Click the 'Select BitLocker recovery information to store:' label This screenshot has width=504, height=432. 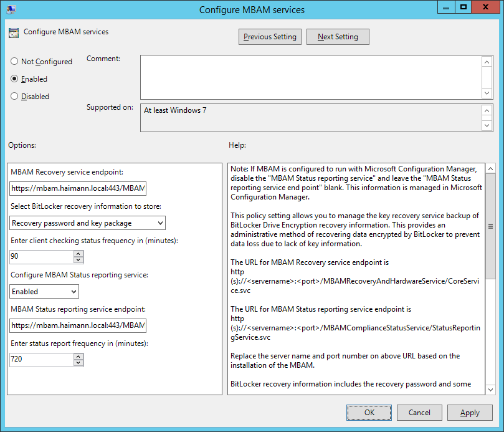[86, 206]
